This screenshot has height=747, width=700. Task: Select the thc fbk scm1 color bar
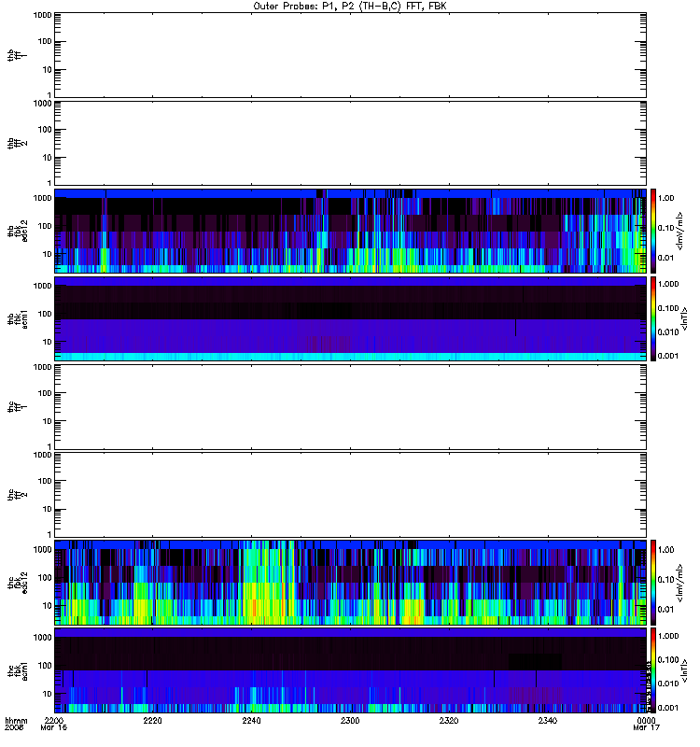(x=653, y=670)
